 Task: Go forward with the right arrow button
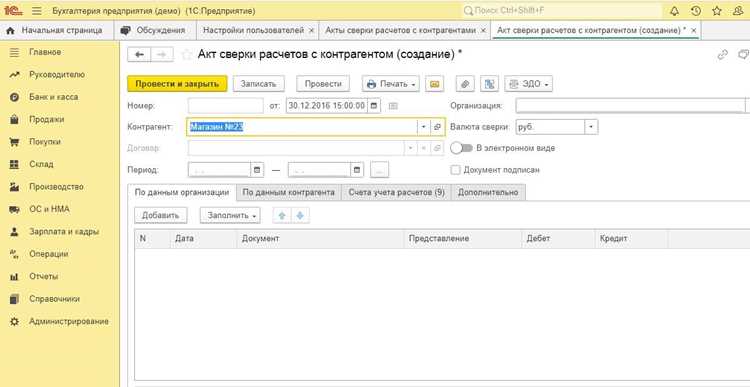point(162,55)
